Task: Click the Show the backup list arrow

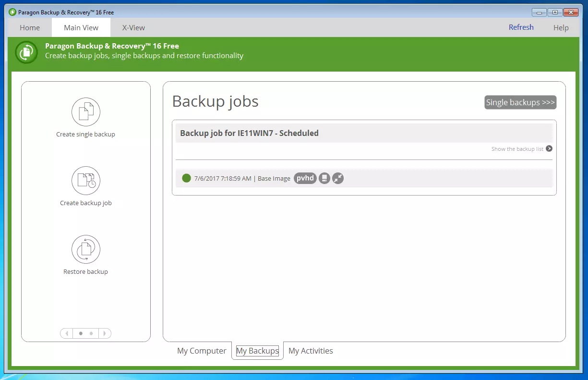Action: pos(549,149)
